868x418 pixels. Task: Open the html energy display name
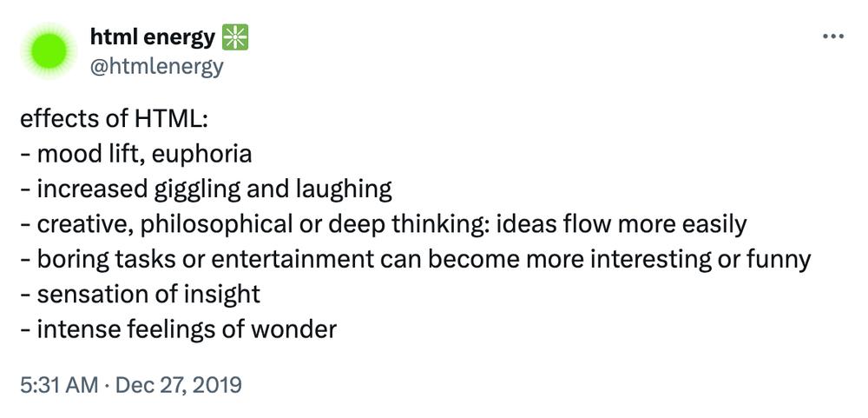click(x=152, y=37)
